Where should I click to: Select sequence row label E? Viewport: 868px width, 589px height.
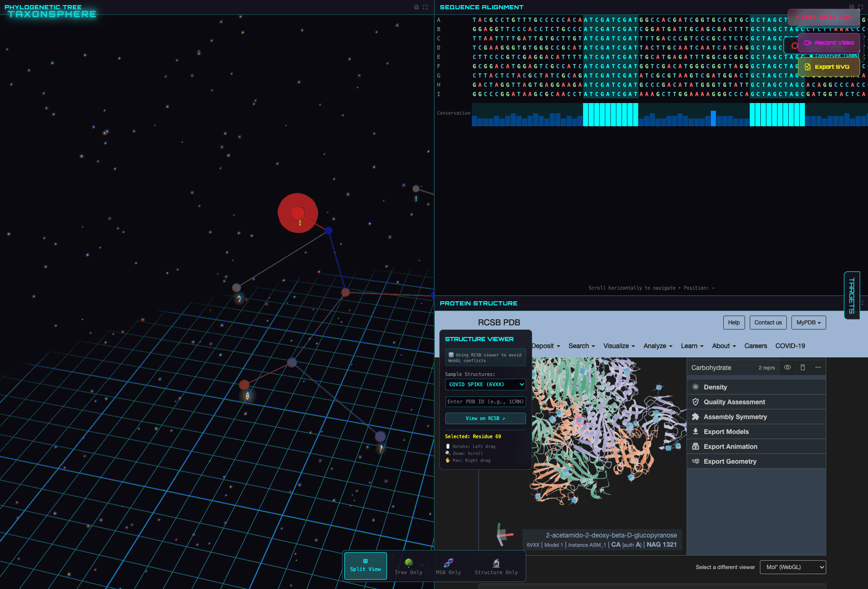(438, 57)
